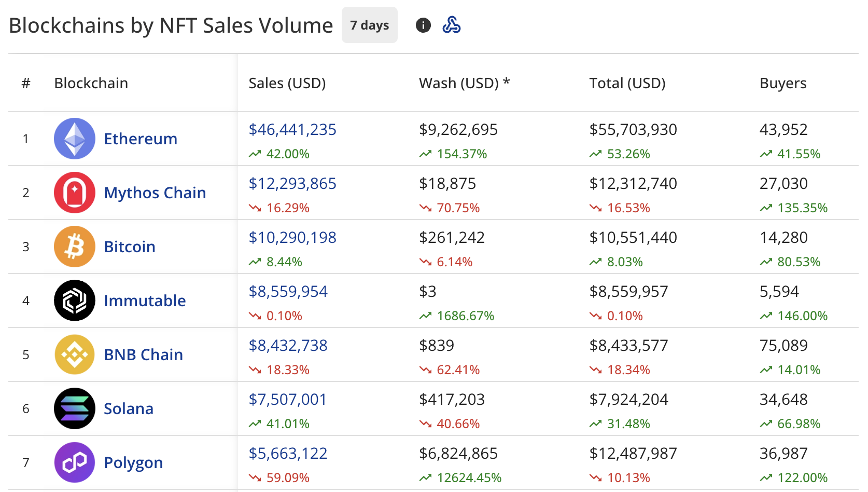Click the Ethereum blockchain logo
The image size is (868, 492).
(x=74, y=139)
